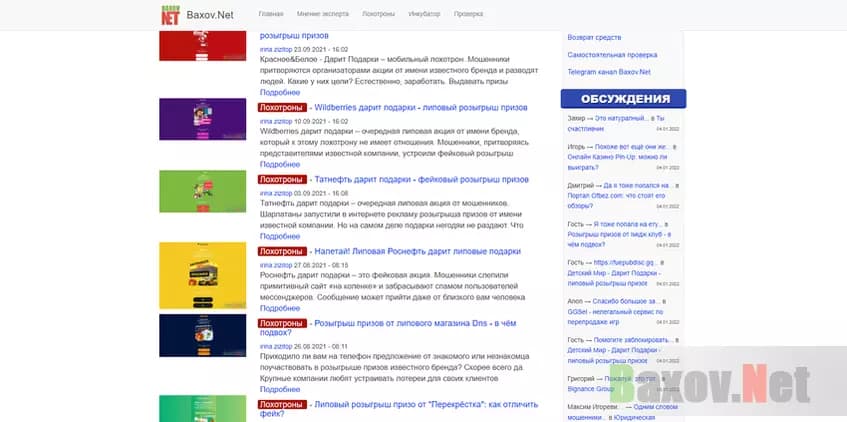847x422 pixels.
Task: Open author inna ziztop dated 10.09.2021
Action: click(276, 122)
